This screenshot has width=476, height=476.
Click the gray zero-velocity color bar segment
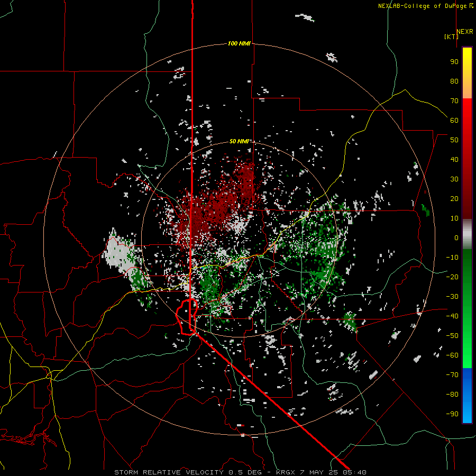[467, 234]
